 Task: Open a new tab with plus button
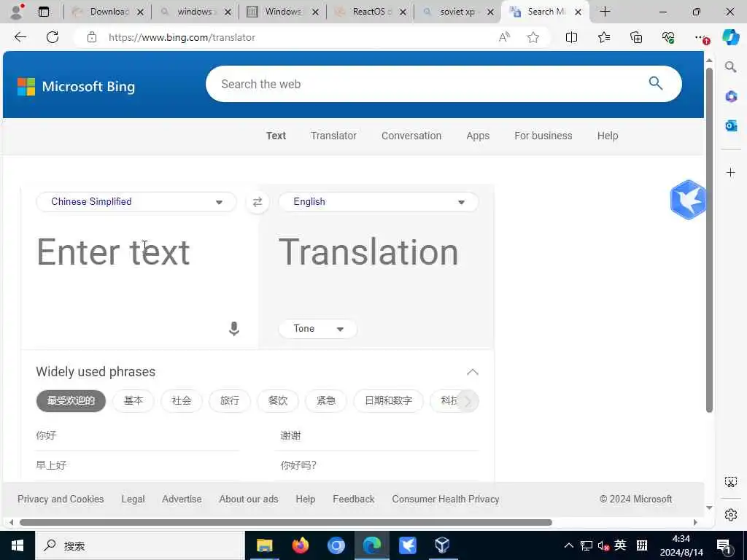click(x=605, y=12)
